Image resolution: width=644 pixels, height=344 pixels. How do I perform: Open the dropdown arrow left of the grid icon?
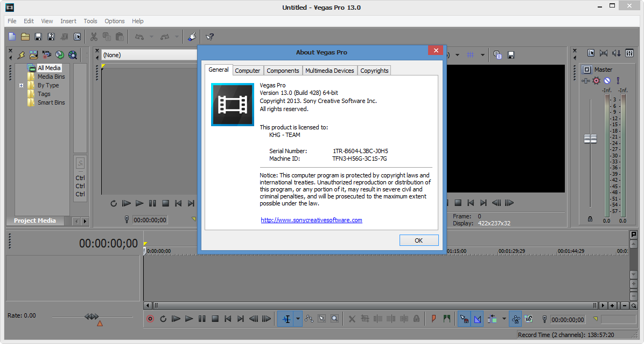(x=457, y=55)
